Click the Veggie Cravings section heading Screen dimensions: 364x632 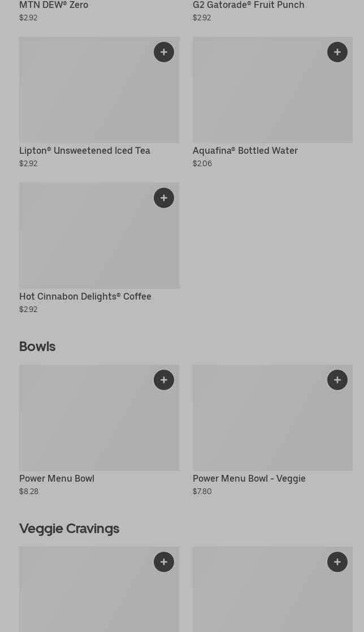69,529
